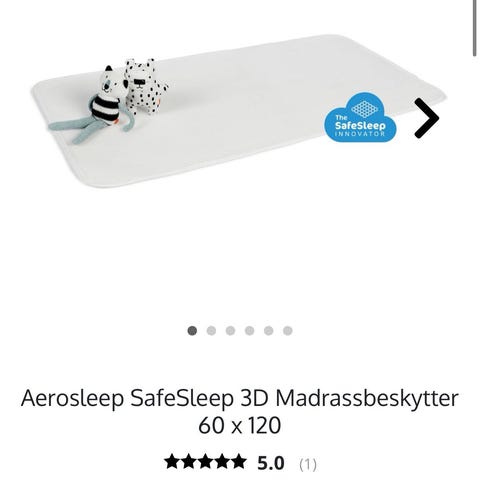This screenshot has height=480, width=480.
Task: Click the 5.0 rating score
Action: [x=271, y=463]
